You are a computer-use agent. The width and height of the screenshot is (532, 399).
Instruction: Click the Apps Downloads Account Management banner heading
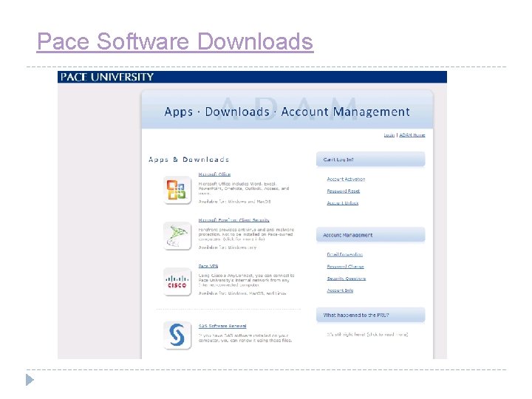287,112
